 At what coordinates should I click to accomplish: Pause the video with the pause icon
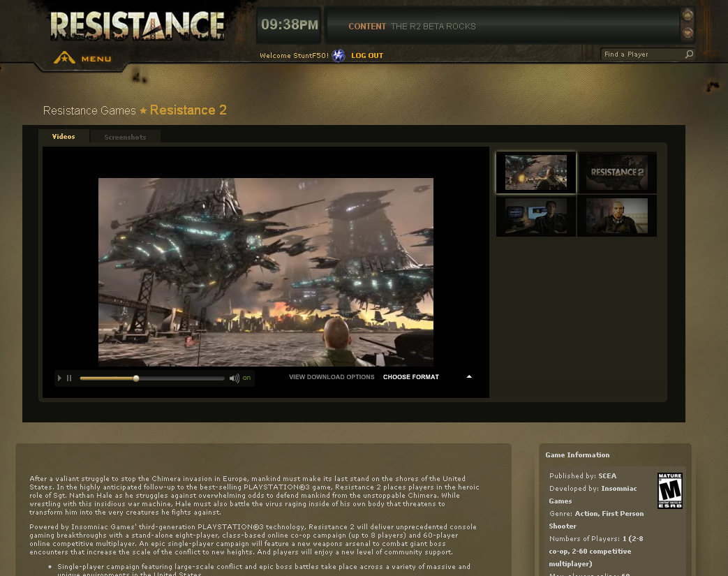click(69, 378)
